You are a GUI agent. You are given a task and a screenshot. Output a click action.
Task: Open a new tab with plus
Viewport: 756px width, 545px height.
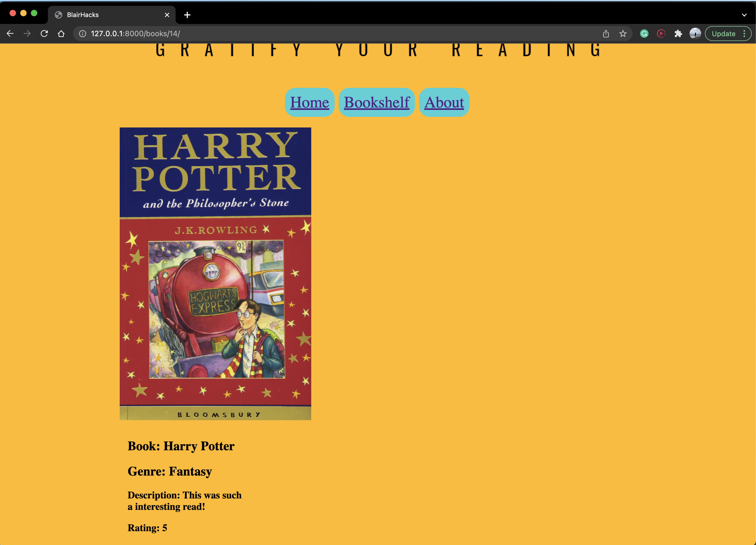(x=187, y=15)
